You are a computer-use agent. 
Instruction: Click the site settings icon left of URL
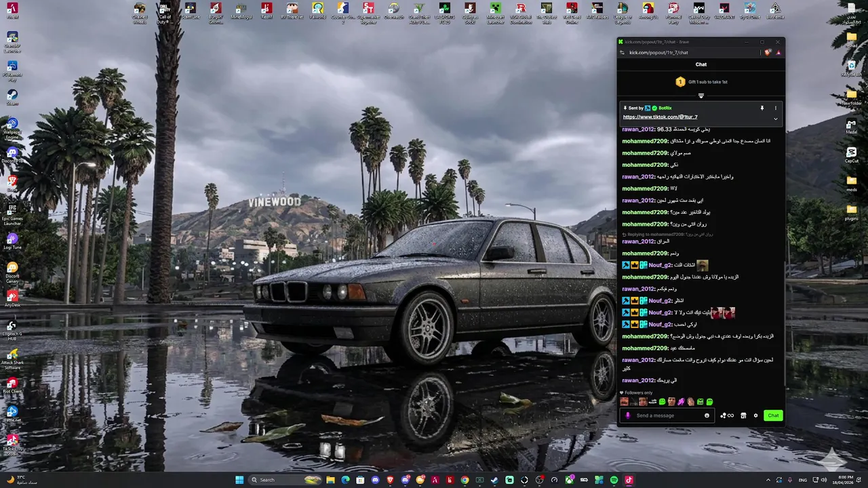(622, 52)
